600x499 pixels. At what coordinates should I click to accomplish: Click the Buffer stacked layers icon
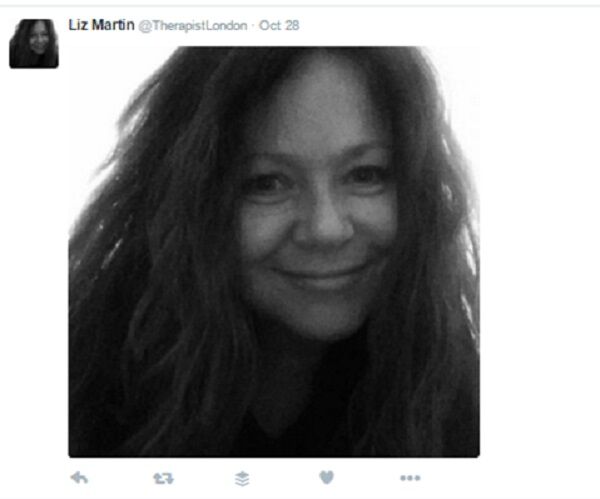pos(242,479)
